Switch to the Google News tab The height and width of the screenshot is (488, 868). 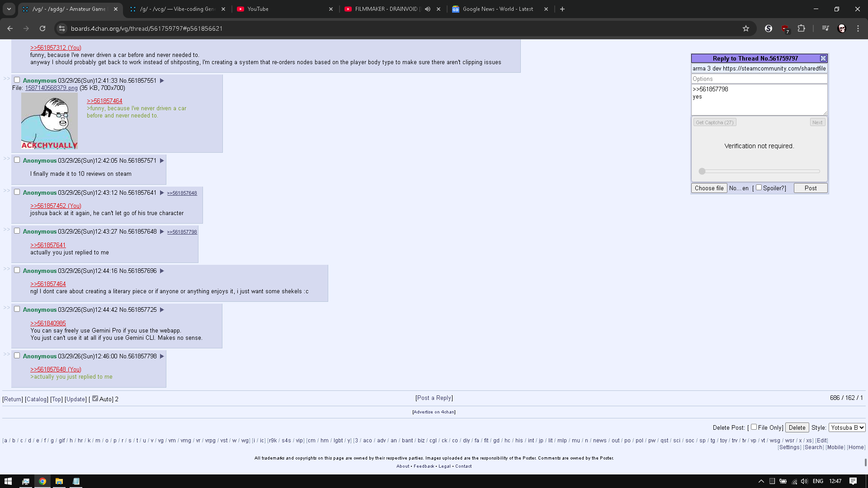(497, 9)
